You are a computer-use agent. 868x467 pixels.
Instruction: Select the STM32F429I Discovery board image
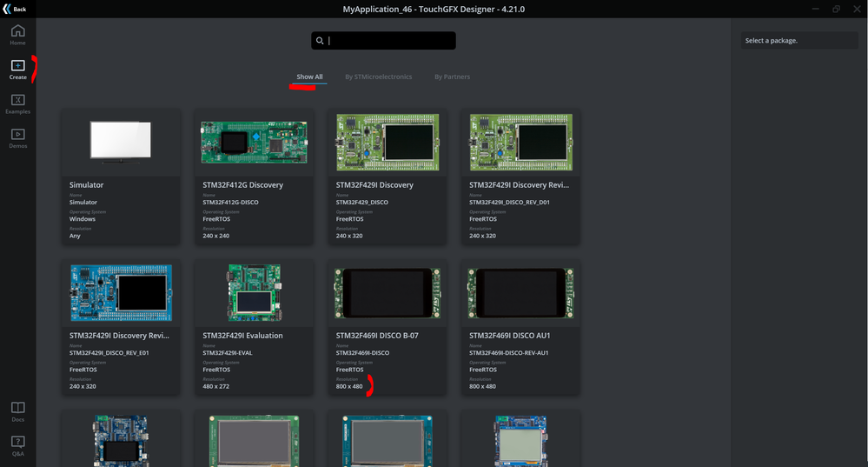(x=388, y=143)
